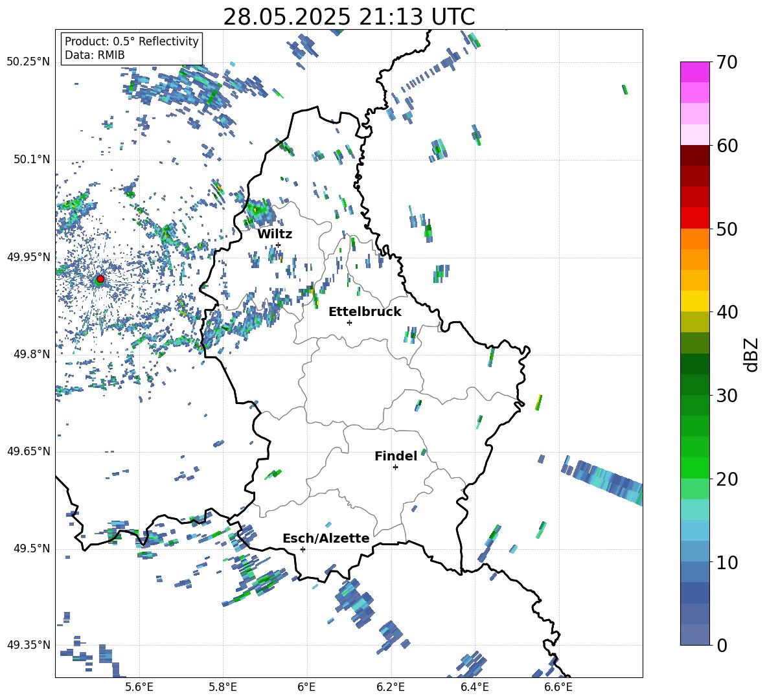767x700 pixels.
Task: Click the 5.8°E longitude tick label
Action: coord(223,687)
